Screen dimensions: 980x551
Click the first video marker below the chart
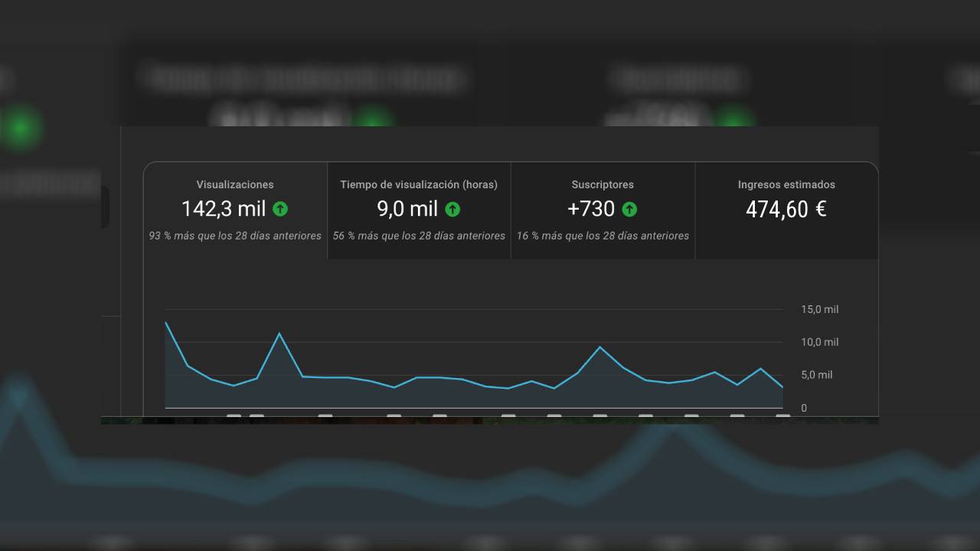coord(234,417)
